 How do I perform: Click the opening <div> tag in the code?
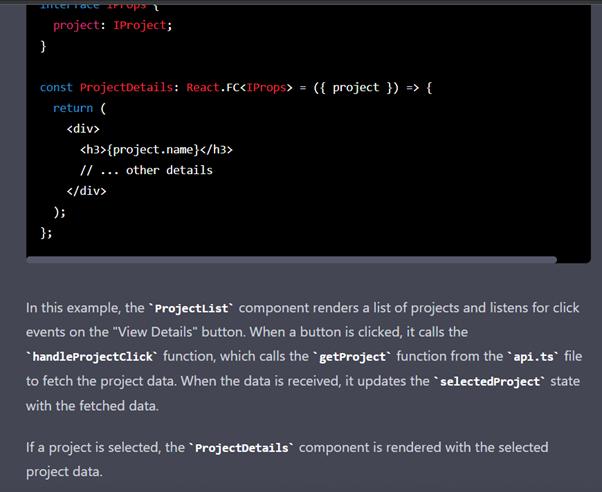83,129
